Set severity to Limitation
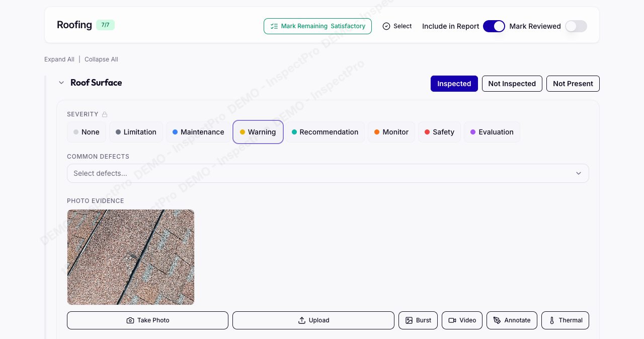The height and width of the screenshot is (339, 644). pos(136,132)
